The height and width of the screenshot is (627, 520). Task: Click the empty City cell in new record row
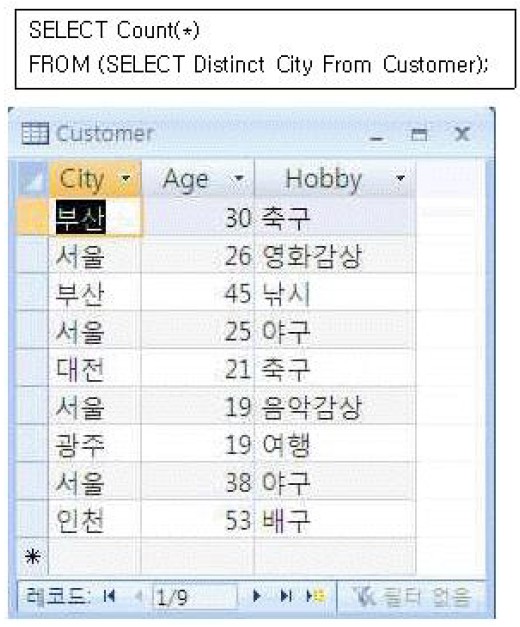95,557
